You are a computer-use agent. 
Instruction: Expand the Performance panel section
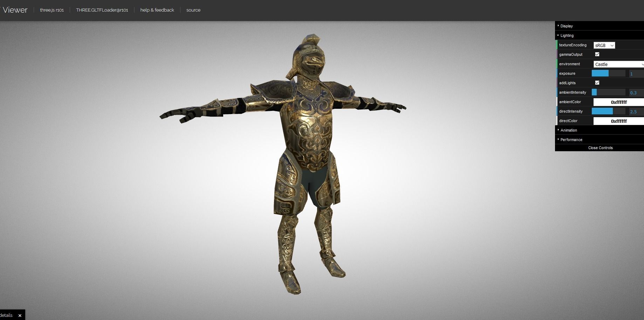[x=571, y=139]
